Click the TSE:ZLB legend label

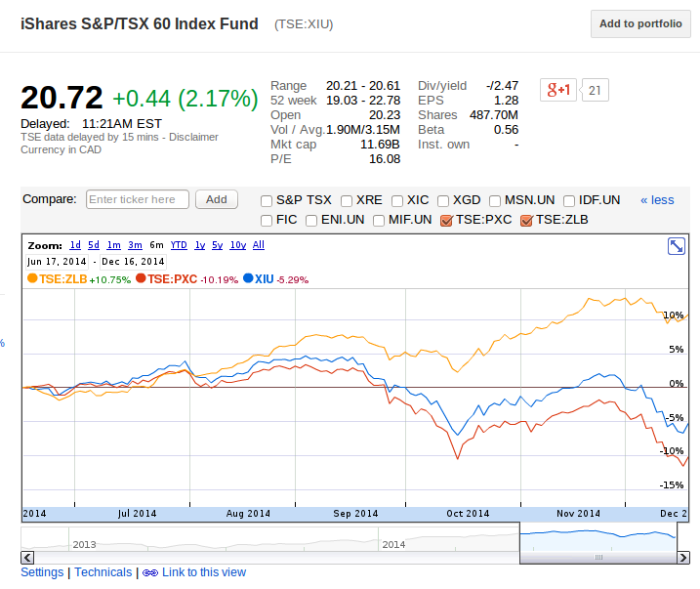point(62,279)
